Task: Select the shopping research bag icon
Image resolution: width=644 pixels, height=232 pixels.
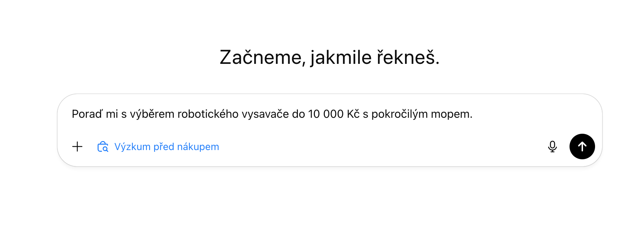Action: 103,147
